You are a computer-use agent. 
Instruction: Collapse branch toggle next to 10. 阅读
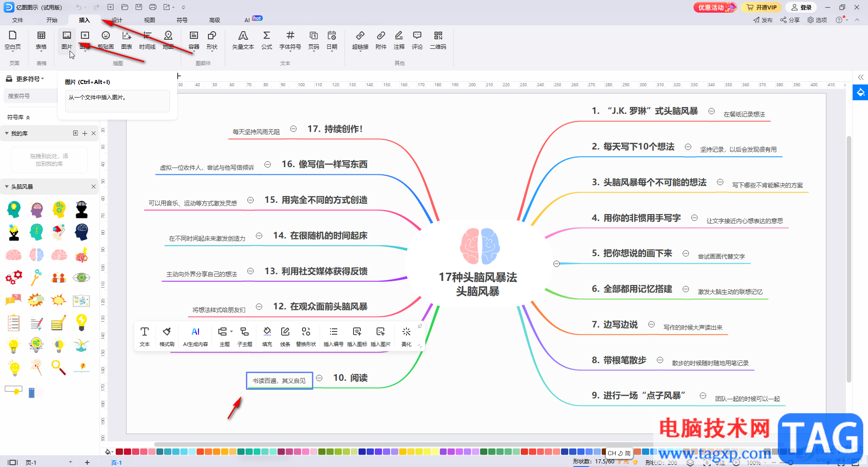[319, 378]
